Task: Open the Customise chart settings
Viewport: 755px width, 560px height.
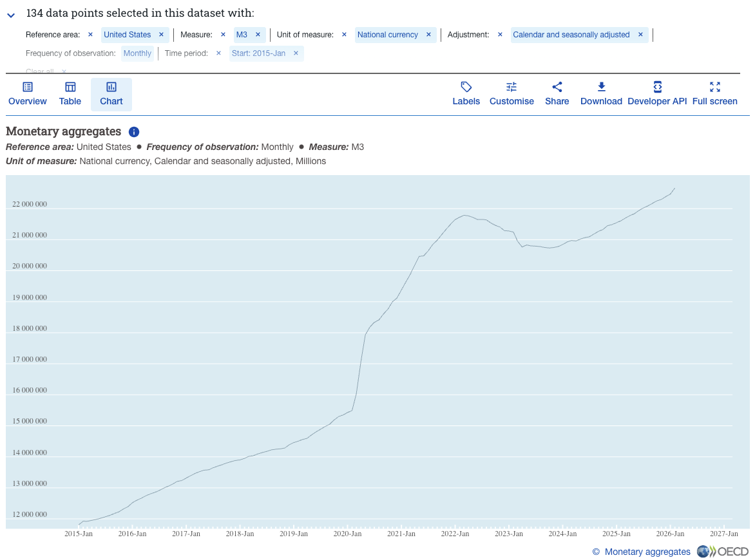Action: [511, 94]
